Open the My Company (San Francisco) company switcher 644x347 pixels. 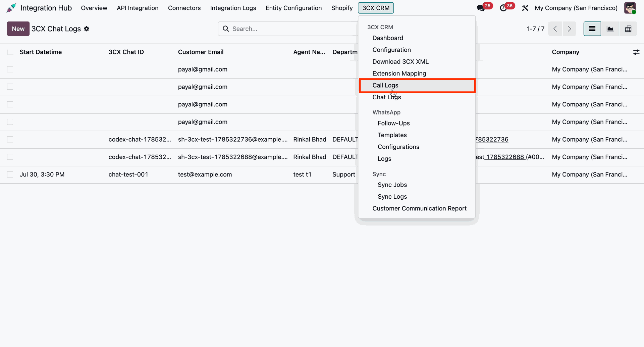point(576,8)
